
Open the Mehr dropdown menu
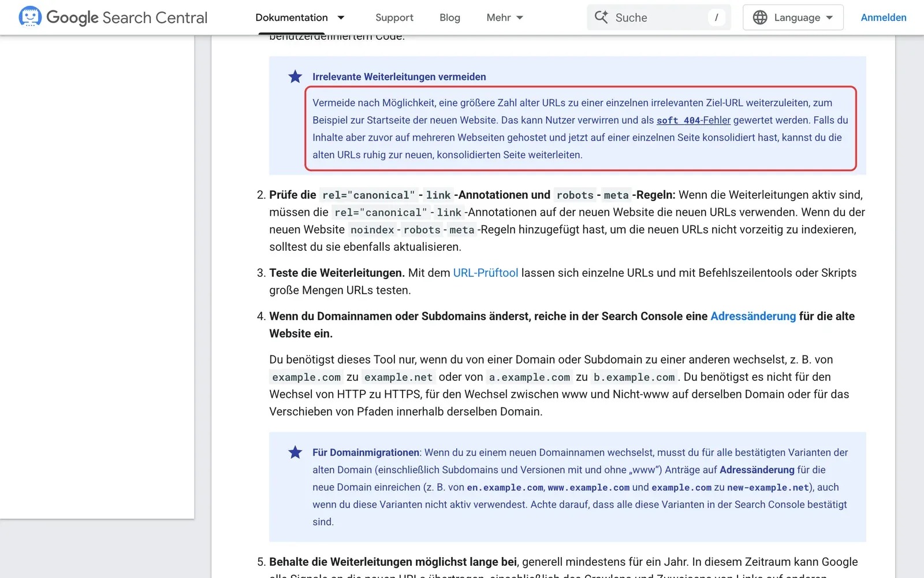(x=505, y=18)
